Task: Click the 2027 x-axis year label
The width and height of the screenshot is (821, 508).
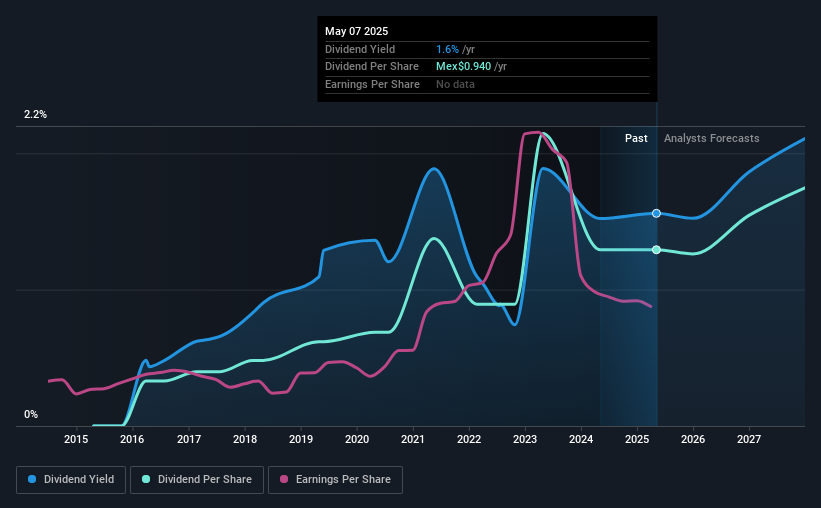Action: [x=749, y=439]
